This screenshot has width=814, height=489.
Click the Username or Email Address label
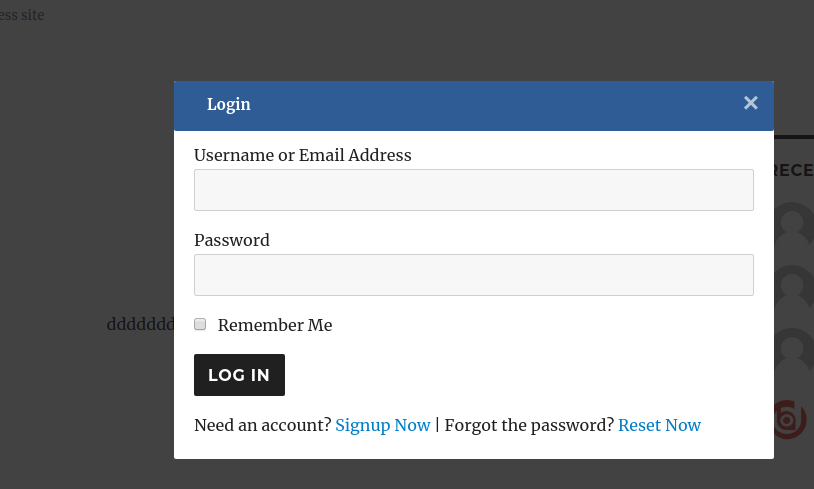tap(303, 155)
